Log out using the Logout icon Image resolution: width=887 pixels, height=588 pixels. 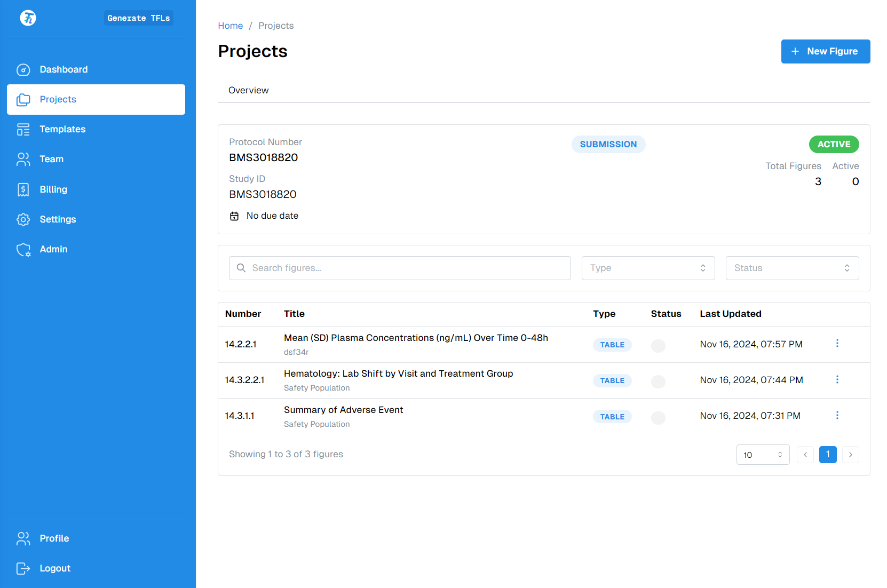(x=23, y=568)
